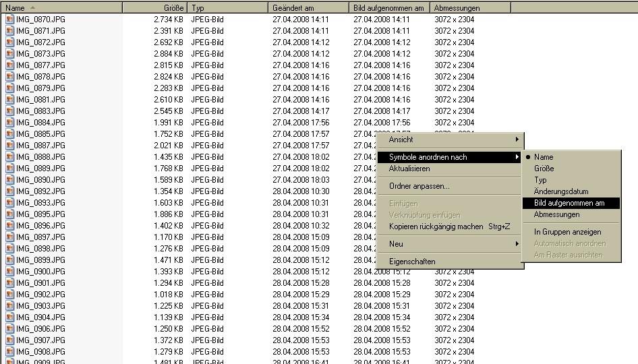
Task: Sort icons by Größe in submenu
Action: 544,169
